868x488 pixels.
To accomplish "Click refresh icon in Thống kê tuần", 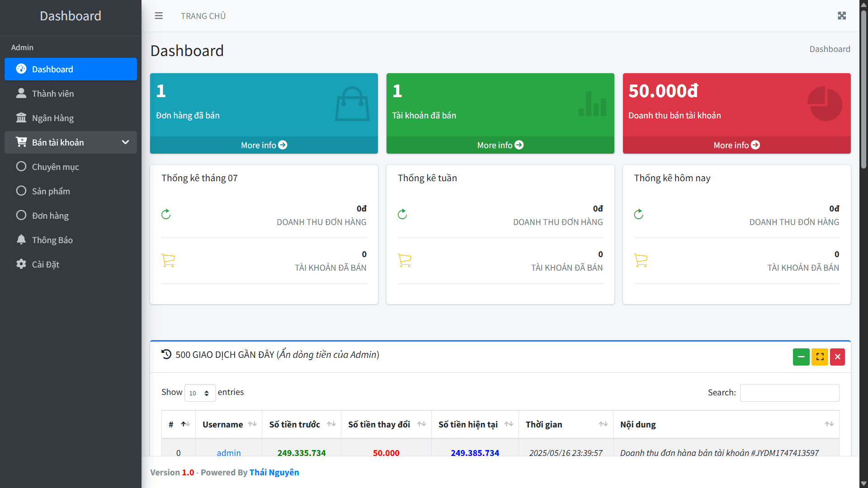I will tap(402, 214).
